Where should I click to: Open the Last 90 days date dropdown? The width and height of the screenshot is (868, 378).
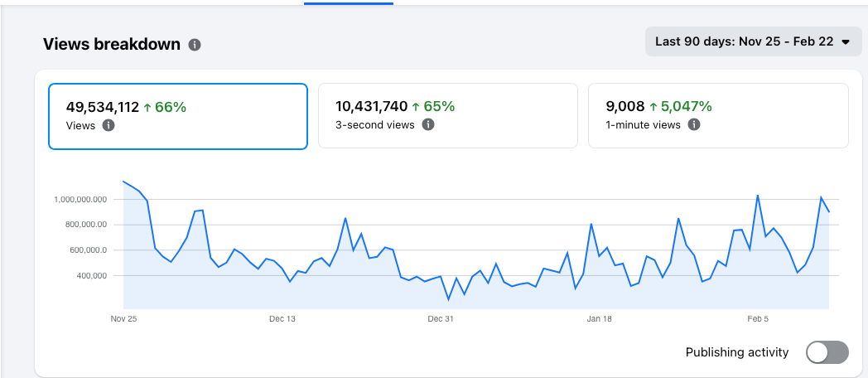752,41
